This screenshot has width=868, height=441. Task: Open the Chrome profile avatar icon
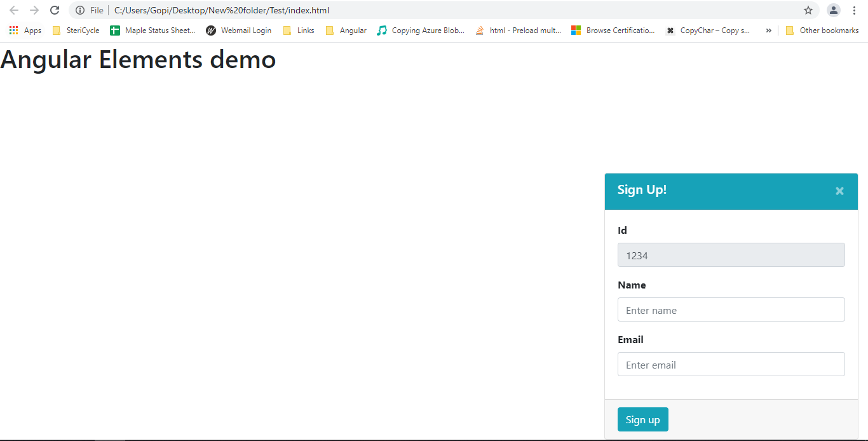click(833, 10)
